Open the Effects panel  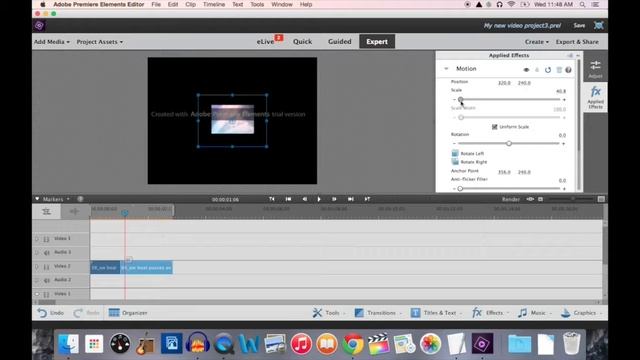491,313
